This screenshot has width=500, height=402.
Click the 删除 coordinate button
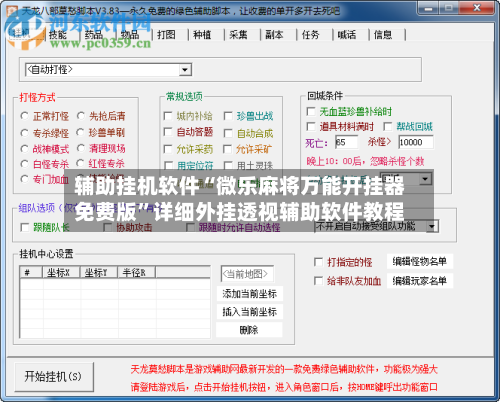[250, 330]
